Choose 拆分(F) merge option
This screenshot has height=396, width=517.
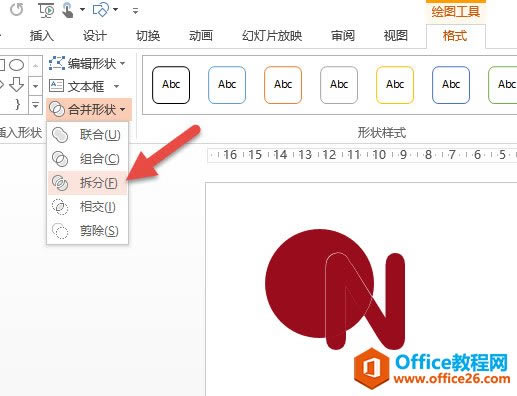(x=88, y=183)
